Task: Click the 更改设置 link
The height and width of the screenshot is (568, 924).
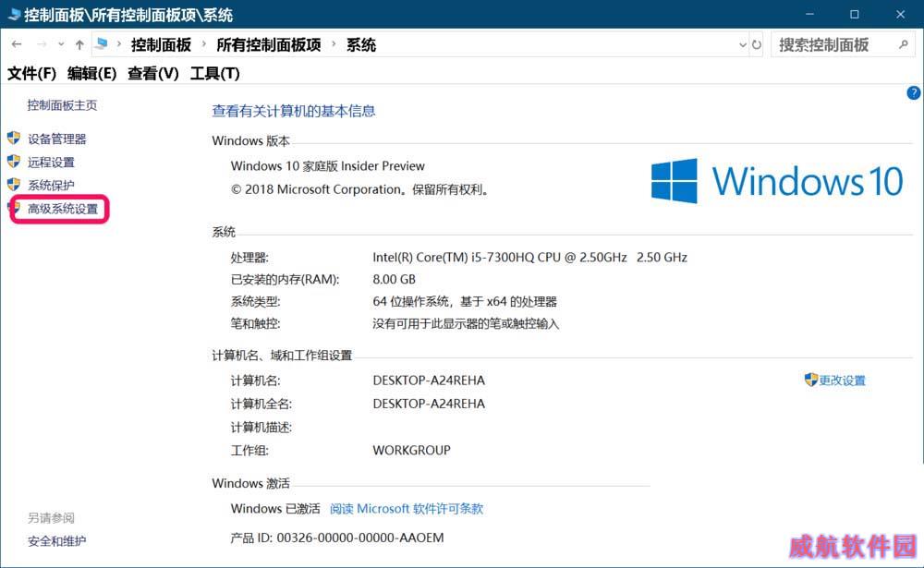Action: coord(842,381)
